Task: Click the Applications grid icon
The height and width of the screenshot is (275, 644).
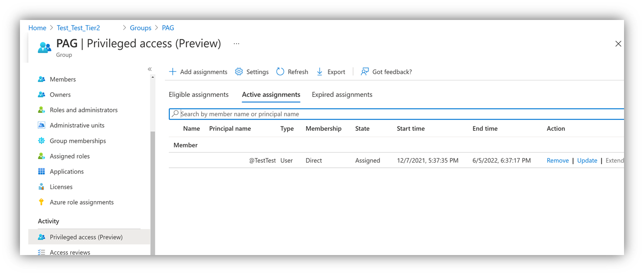Action: [41, 172]
